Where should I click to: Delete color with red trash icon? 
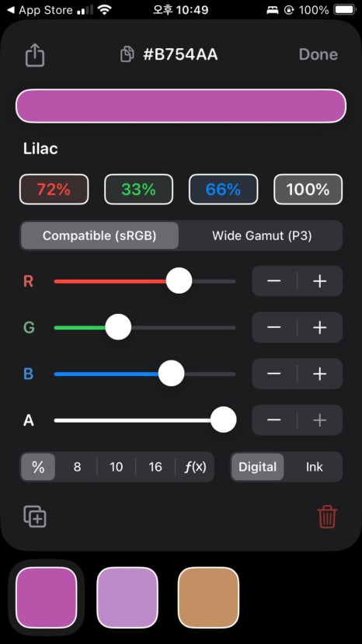328,517
